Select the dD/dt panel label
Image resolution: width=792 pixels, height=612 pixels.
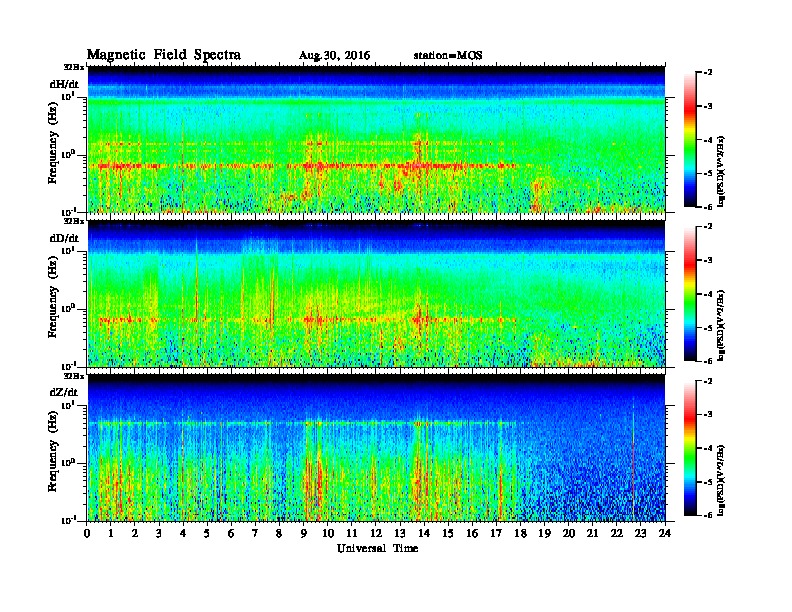[64, 238]
